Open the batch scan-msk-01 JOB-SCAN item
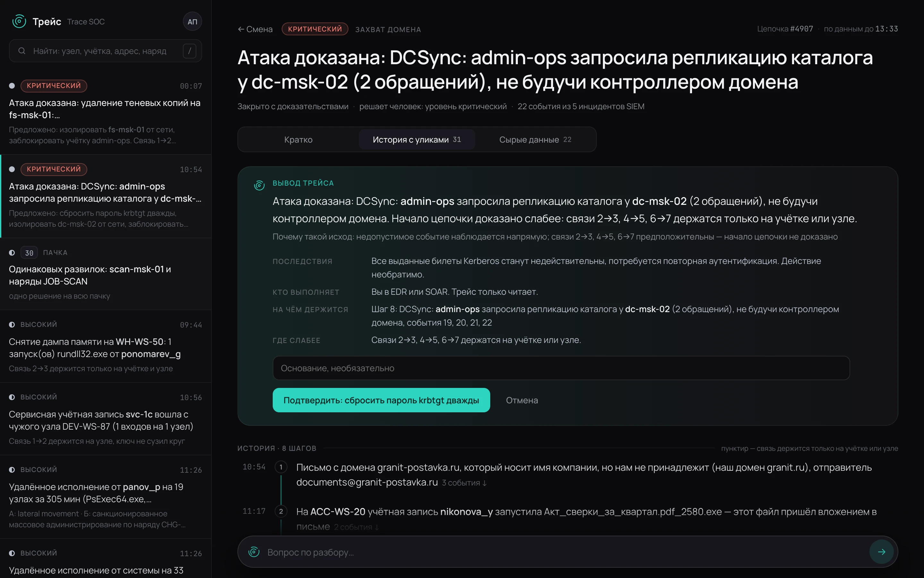 pos(105,274)
